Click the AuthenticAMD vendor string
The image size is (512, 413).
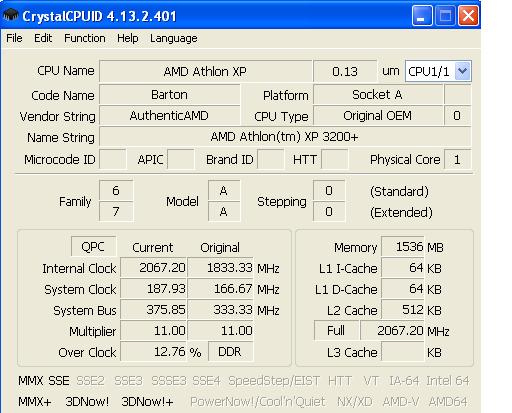[x=169, y=116]
